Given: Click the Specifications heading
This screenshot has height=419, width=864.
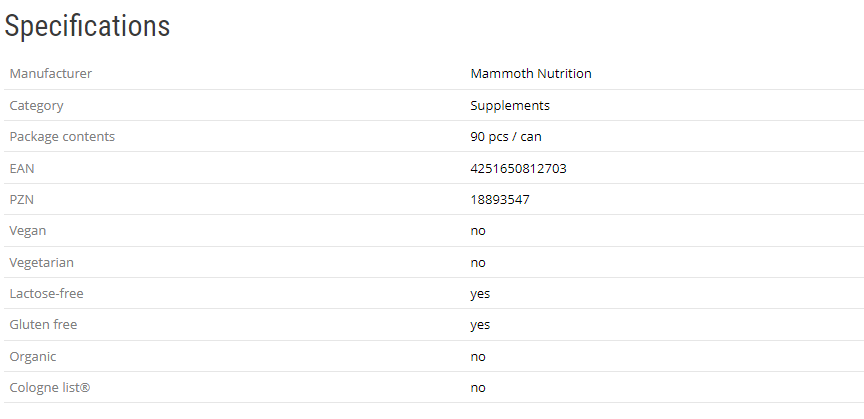Looking at the screenshot, I should click(x=87, y=27).
